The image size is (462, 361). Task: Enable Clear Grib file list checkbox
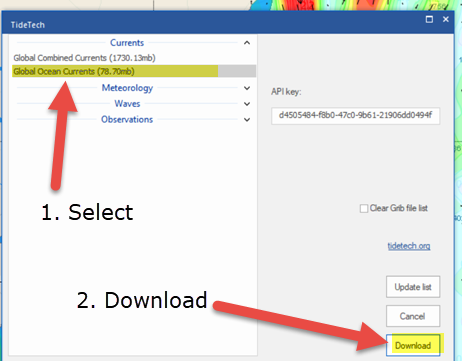[364, 209]
